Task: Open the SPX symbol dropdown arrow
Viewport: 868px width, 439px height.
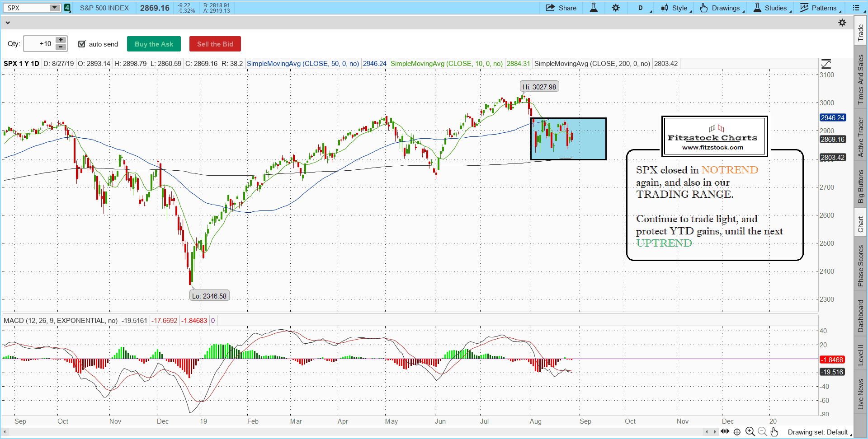Action: pos(54,8)
